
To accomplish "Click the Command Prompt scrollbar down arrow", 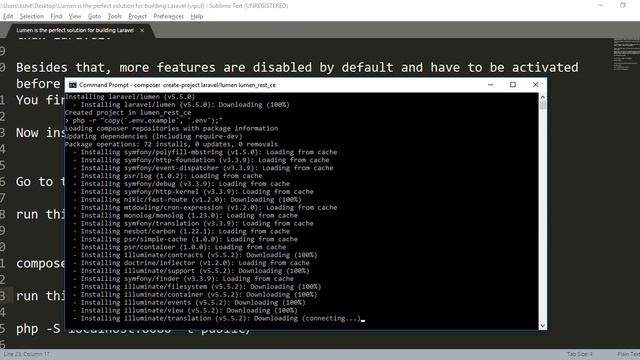I will [542, 325].
